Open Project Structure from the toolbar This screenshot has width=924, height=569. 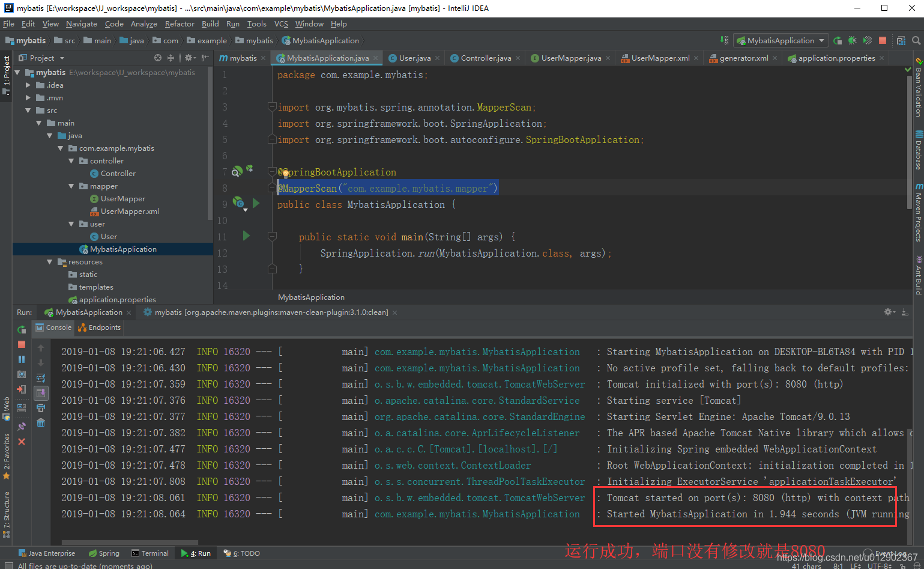(x=901, y=40)
